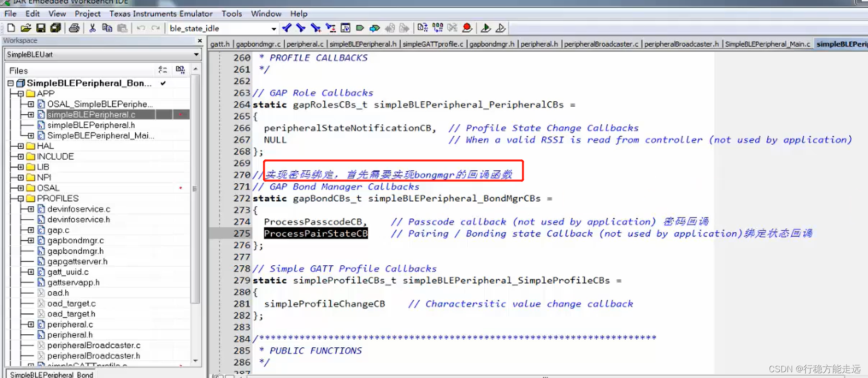Undo the last edit with Undo icon

[141, 28]
